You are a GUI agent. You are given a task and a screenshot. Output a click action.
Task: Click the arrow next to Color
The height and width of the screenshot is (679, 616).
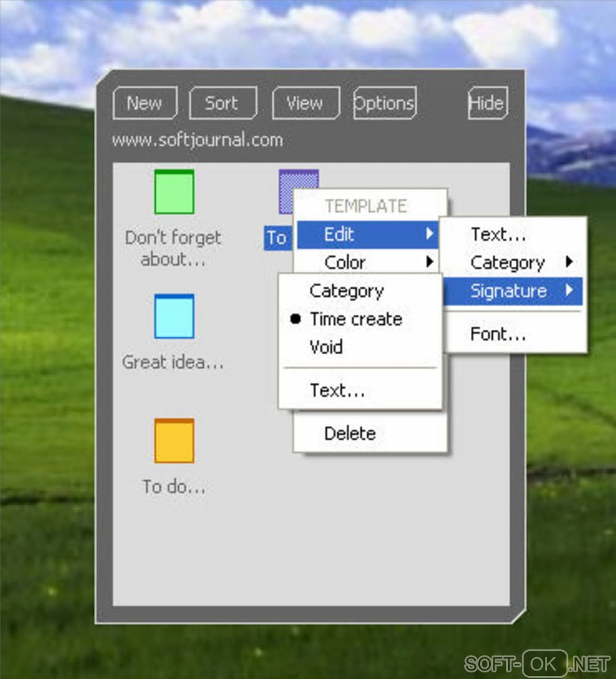pyautogui.click(x=429, y=262)
